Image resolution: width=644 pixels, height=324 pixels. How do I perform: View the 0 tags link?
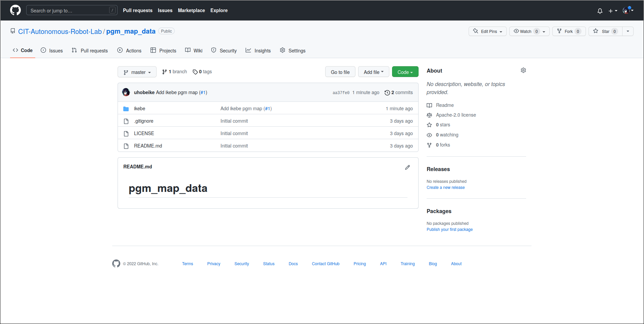(x=202, y=72)
